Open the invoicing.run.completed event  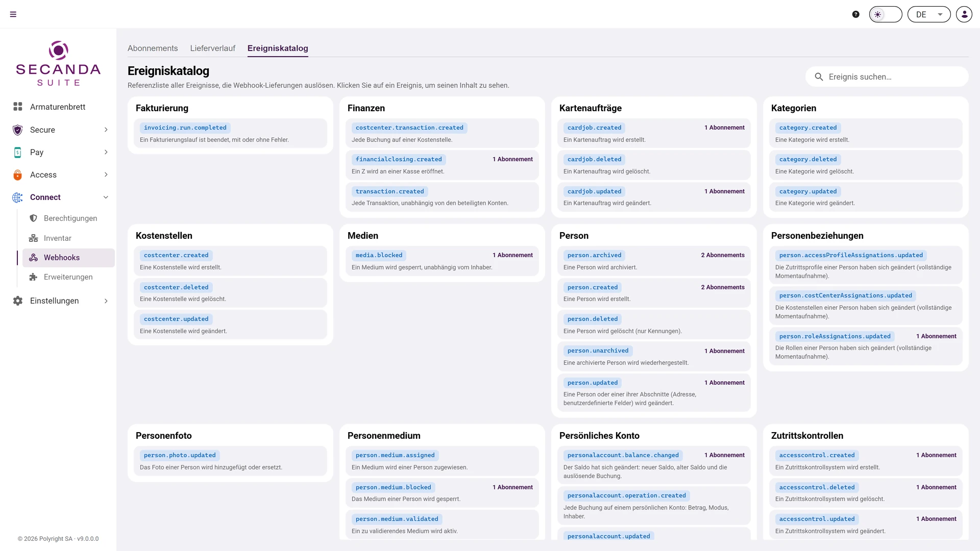tap(230, 133)
